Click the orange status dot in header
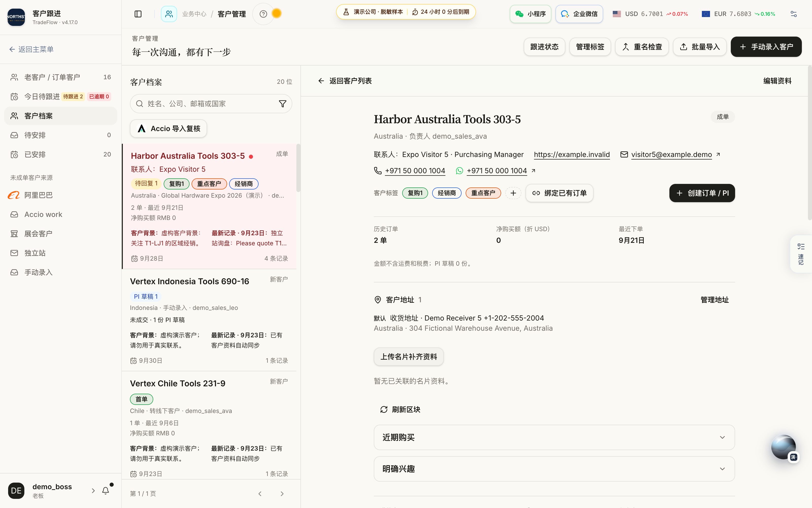812x508 pixels. tap(277, 13)
